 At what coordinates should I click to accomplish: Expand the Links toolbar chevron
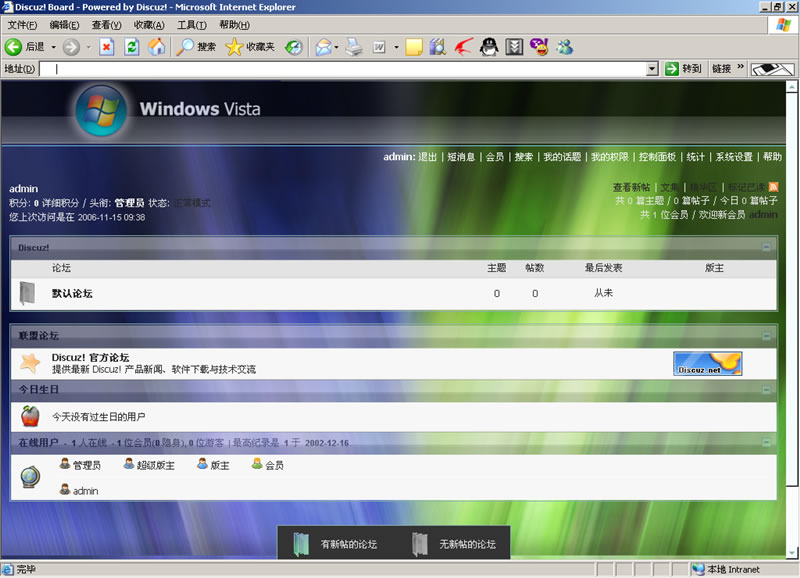tap(740, 67)
